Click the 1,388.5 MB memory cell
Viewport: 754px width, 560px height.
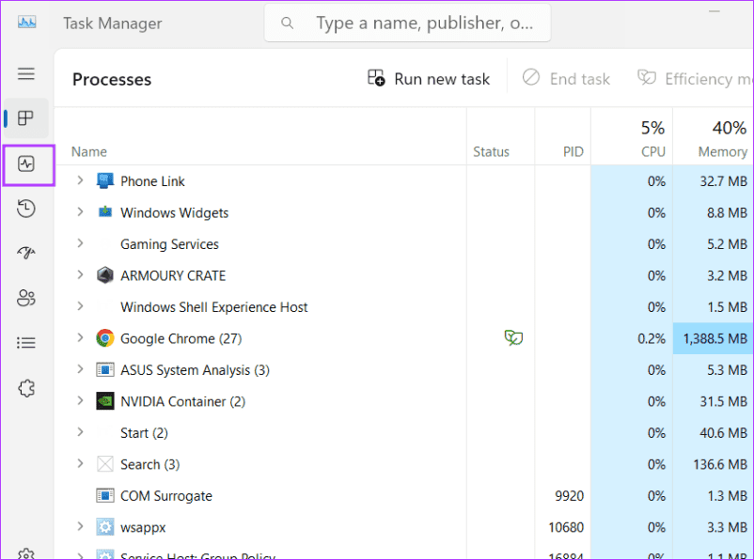point(715,338)
